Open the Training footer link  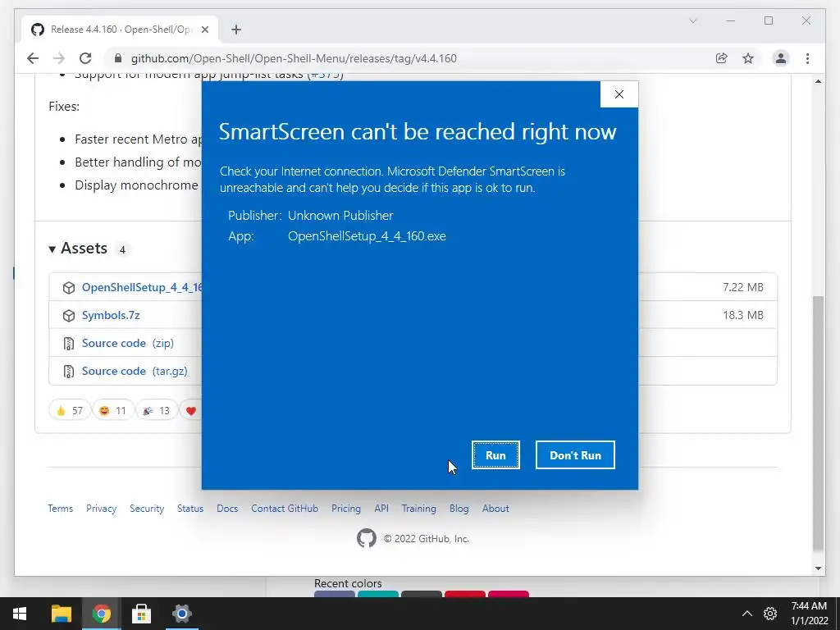pyautogui.click(x=419, y=509)
